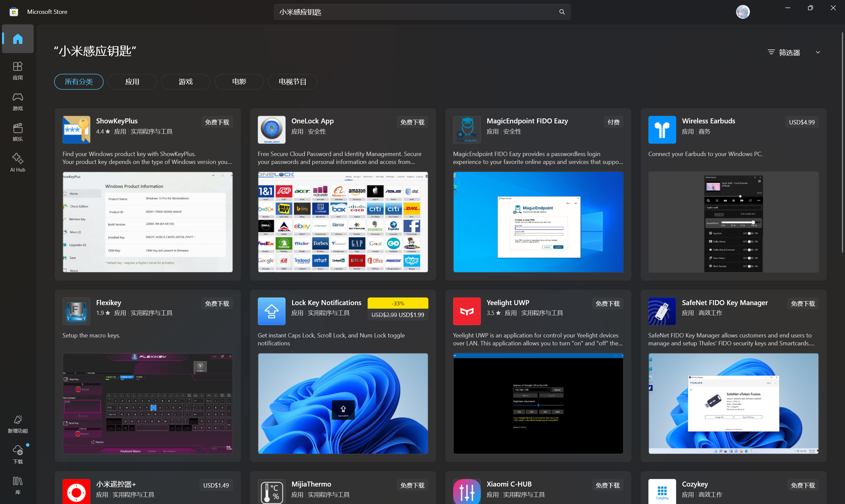Click the SafeNet FIDO Key Manager icon
Viewport: 845px width, 504px height.
(x=662, y=311)
